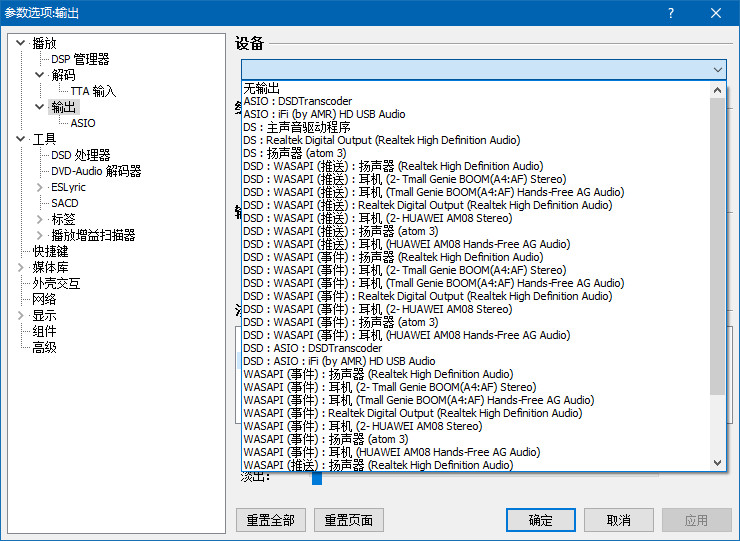Choose ASIO : iFi (by AMR) HD USB Audio
This screenshot has width=740, height=541.
pyautogui.click(x=476, y=114)
